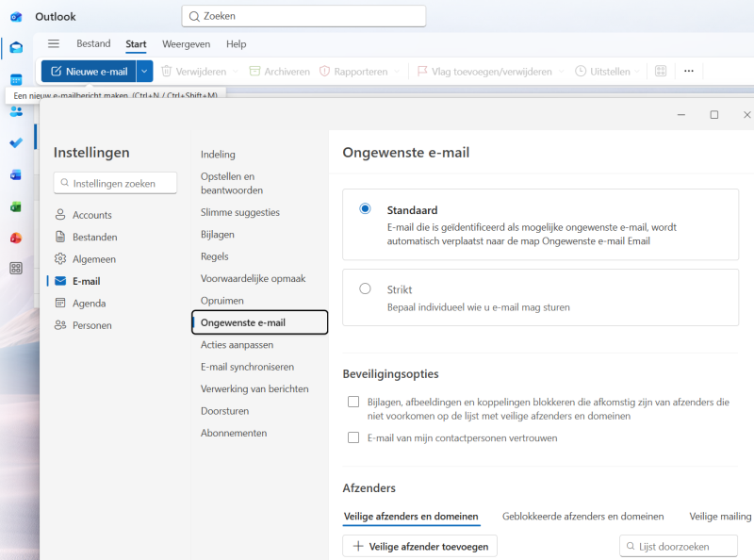754x560 pixels.
Task: Click the Mail icon in left rail
Action: pos(16,48)
